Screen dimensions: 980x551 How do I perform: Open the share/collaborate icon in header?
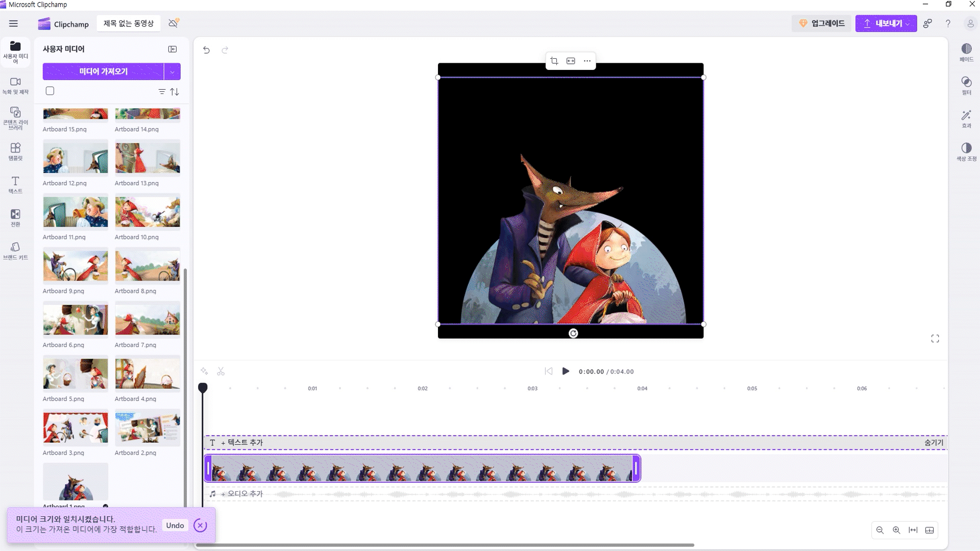click(927, 23)
